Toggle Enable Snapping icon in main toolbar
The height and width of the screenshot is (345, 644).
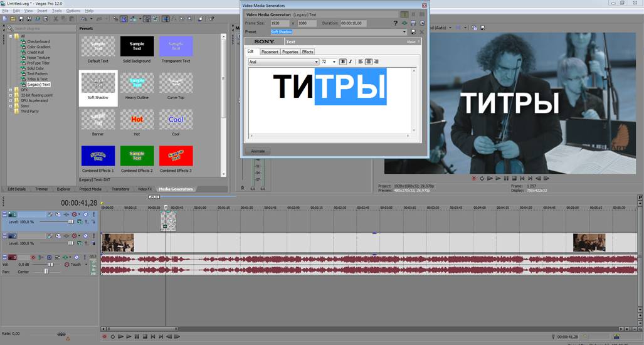pos(115,18)
